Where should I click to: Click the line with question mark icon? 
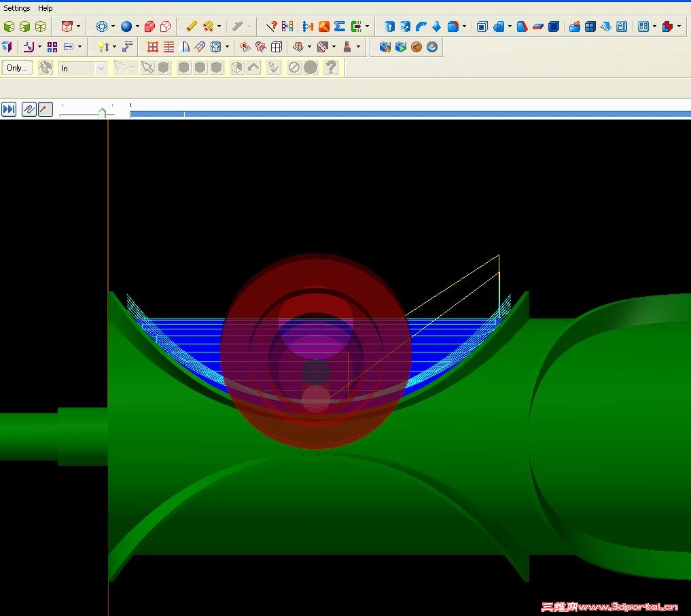pyautogui.click(x=272, y=26)
